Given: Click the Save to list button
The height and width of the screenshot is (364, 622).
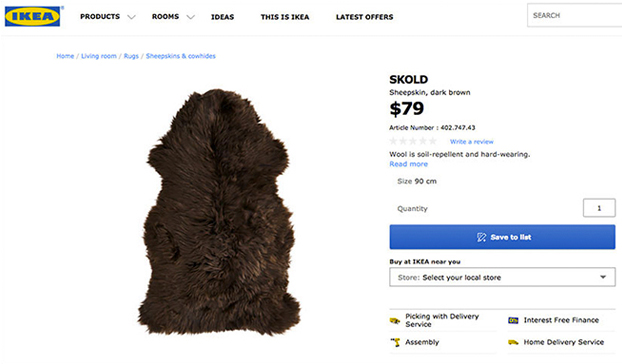Looking at the screenshot, I should pos(502,237).
